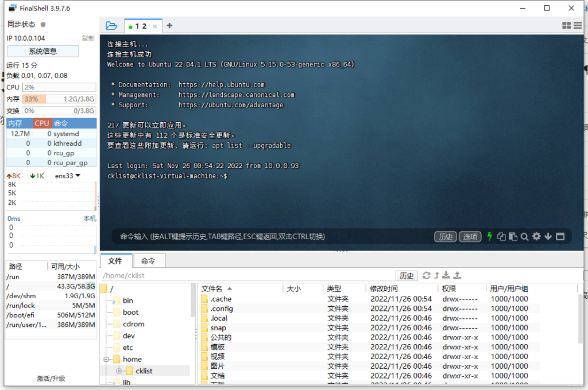This screenshot has height=390, width=588.
Task: Expand the cklist tree node
Action: tap(119, 371)
